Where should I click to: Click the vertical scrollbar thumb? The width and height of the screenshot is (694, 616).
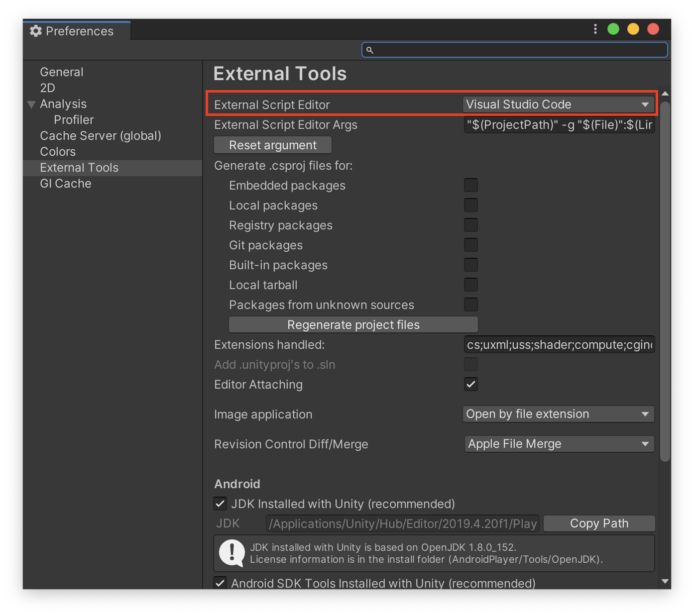[x=665, y=281]
